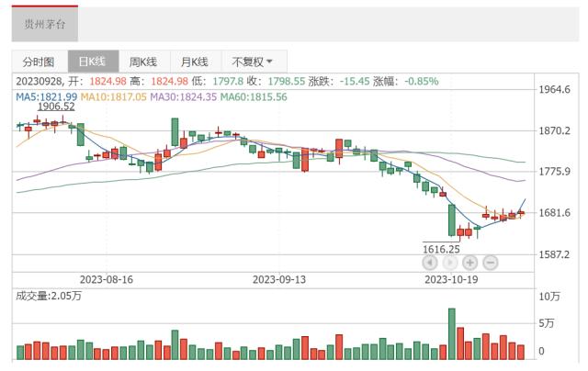Click the tallest green volume bar

click(452, 334)
